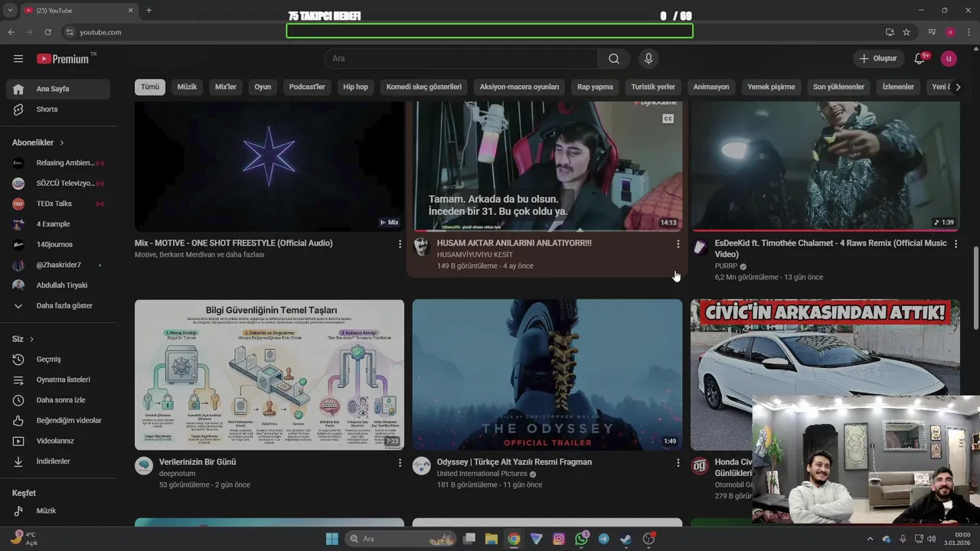The image size is (980, 551).
Task: Select the Animasyon filter chip
Action: point(711,87)
